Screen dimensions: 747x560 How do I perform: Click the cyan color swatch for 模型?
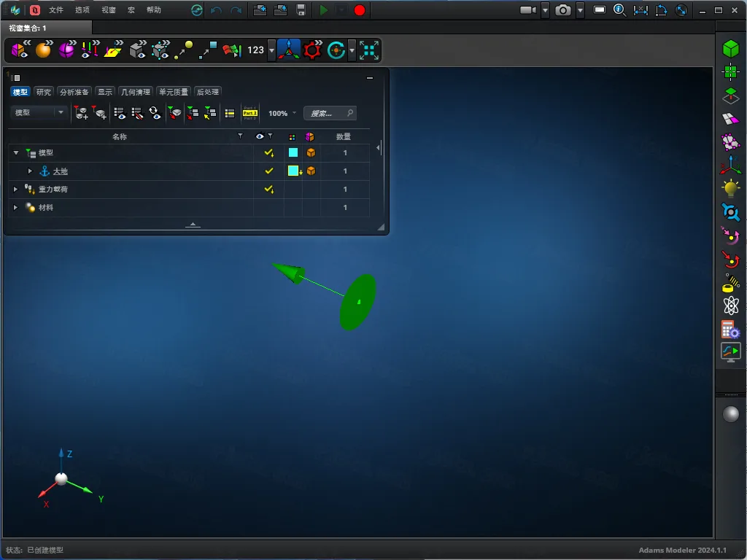[x=293, y=153]
